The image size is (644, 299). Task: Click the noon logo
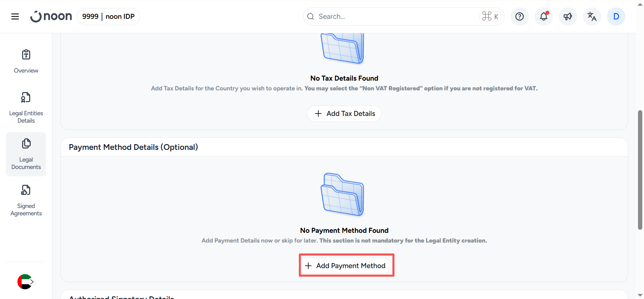tap(51, 16)
